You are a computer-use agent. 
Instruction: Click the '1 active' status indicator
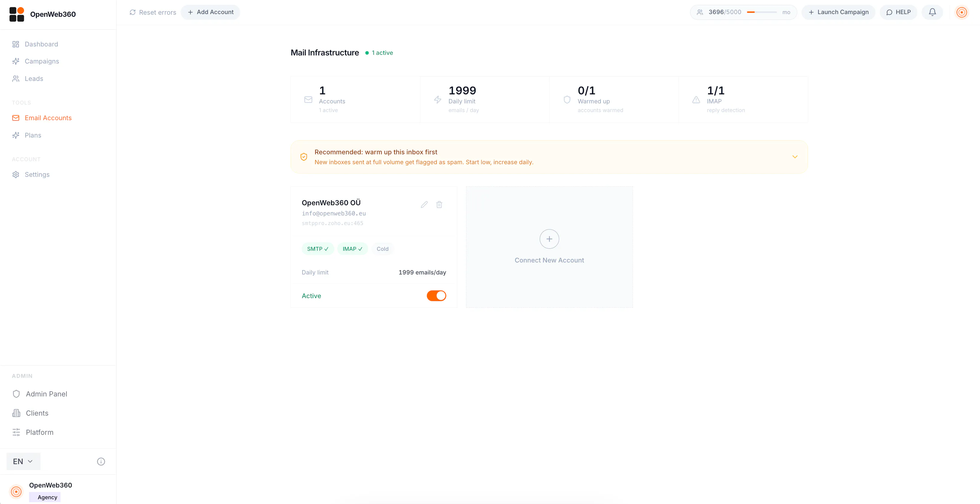click(x=379, y=53)
